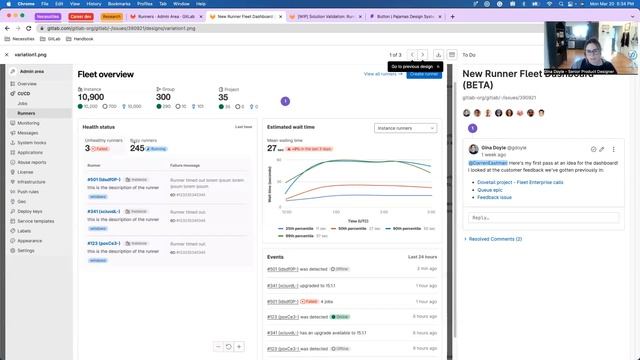
Task: Focus the browser address bar
Action: (286, 28)
